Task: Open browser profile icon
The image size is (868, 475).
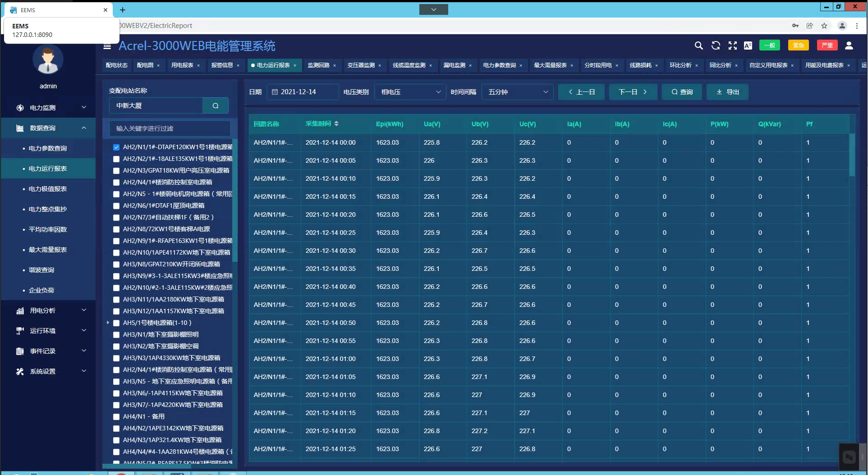Action: click(x=842, y=26)
